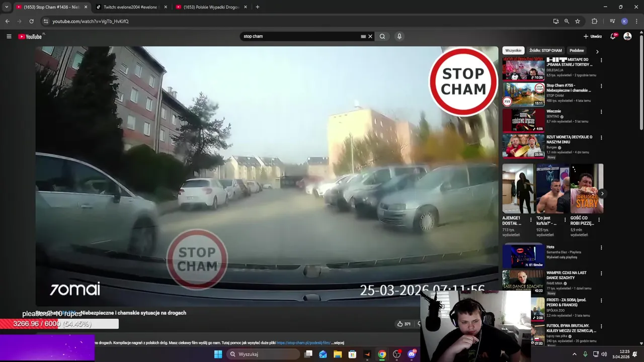The width and height of the screenshot is (644, 362).
Task: Focus the 'stop cham' search field
Action: (x=300, y=36)
